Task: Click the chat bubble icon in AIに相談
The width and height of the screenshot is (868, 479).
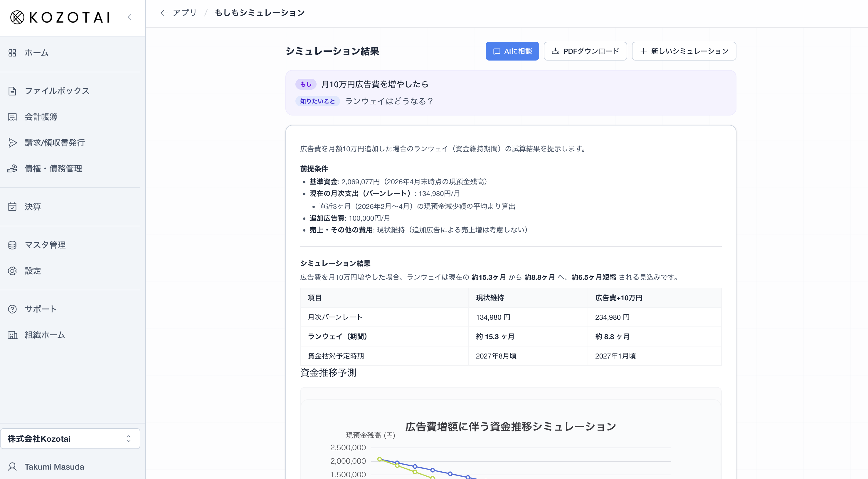Action: tap(497, 52)
